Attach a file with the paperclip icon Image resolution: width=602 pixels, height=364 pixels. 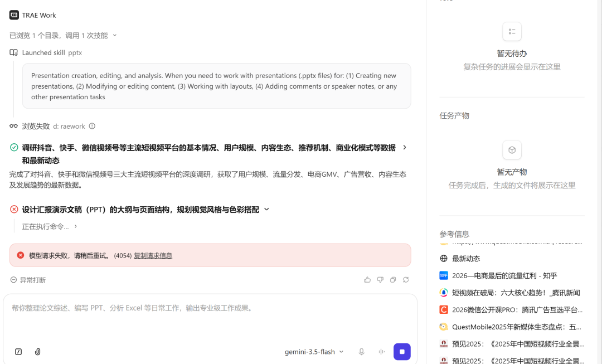tap(38, 352)
